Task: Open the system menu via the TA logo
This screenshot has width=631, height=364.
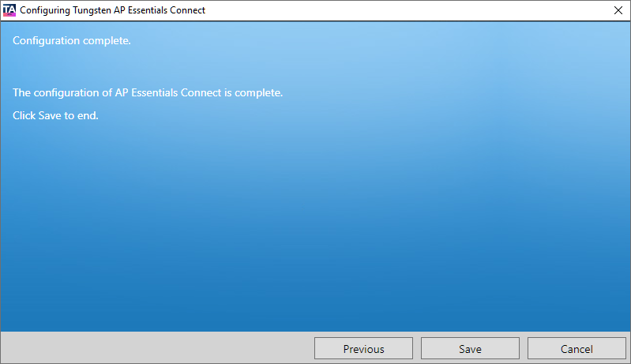Action: pos(9,10)
